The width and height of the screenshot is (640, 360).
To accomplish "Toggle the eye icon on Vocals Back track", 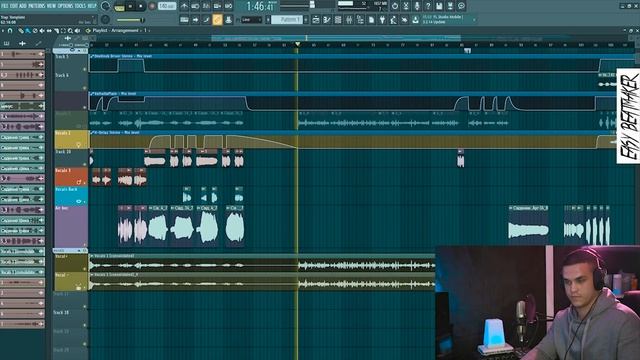I will pyautogui.click(x=78, y=201).
